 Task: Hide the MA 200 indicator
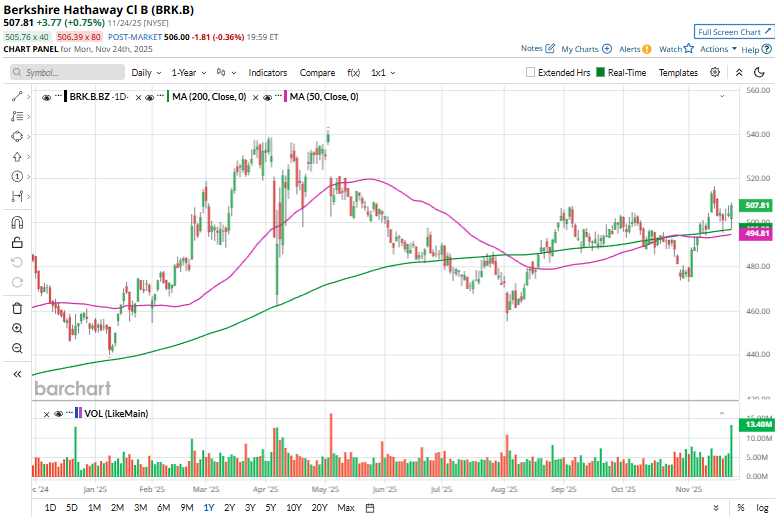point(150,97)
